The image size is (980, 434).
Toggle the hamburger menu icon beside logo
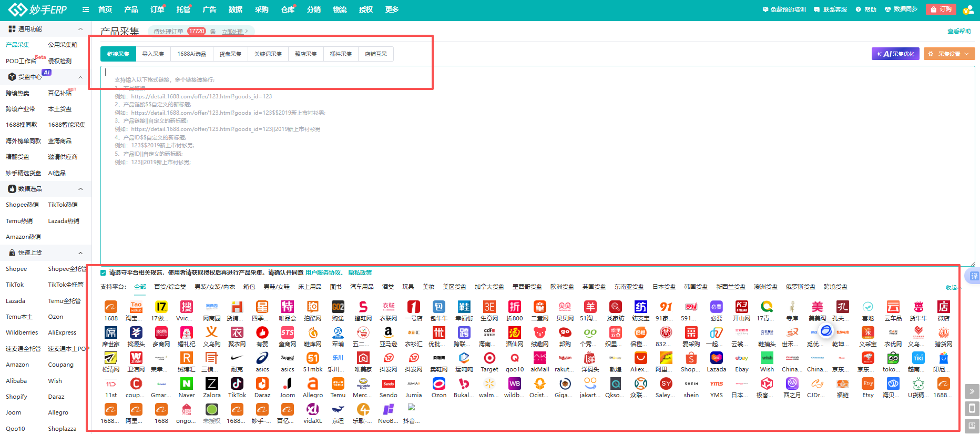86,9
